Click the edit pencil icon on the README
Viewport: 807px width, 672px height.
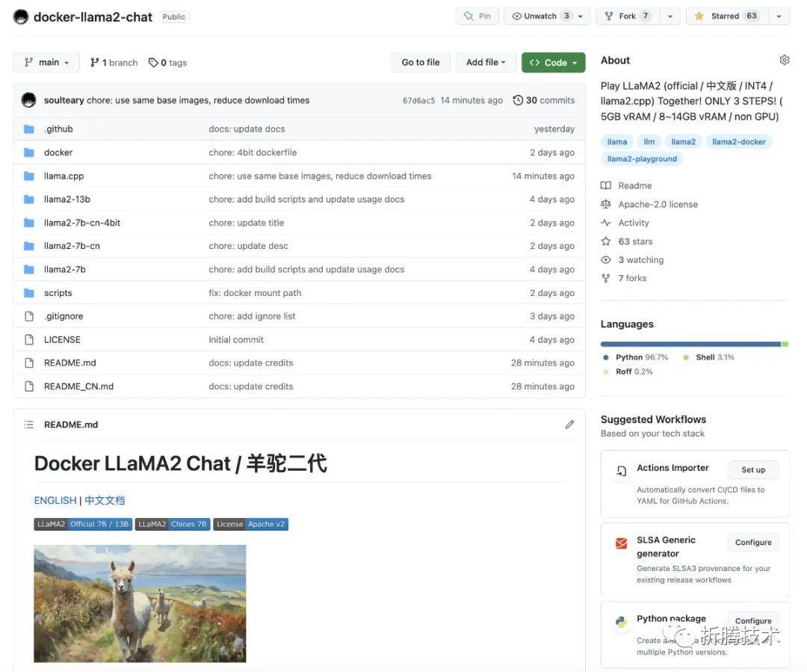point(569,424)
